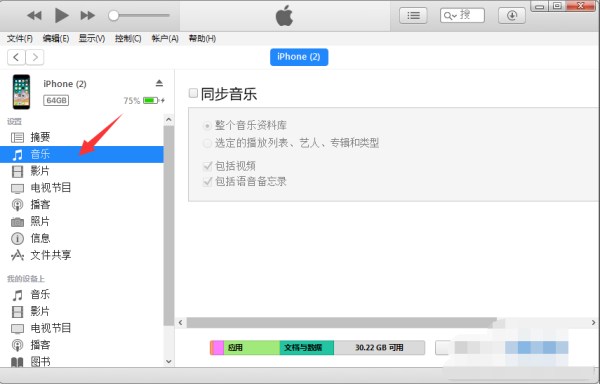Select 音乐 under 我的设备上
The height and width of the screenshot is (384, 600).
click(82, 295)
